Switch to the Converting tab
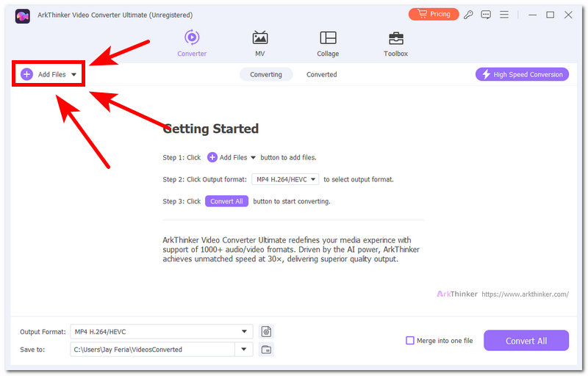Screen dimensions: 588x376 point(266,74)
